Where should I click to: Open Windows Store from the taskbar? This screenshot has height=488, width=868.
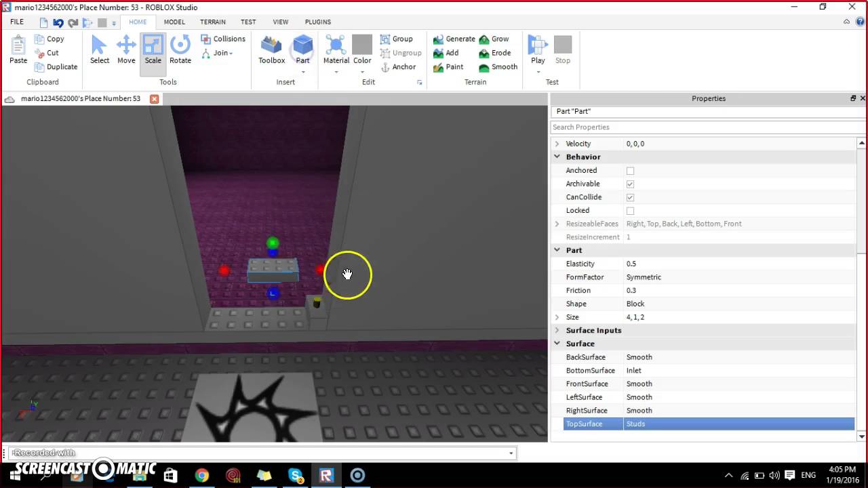[170, 476]
